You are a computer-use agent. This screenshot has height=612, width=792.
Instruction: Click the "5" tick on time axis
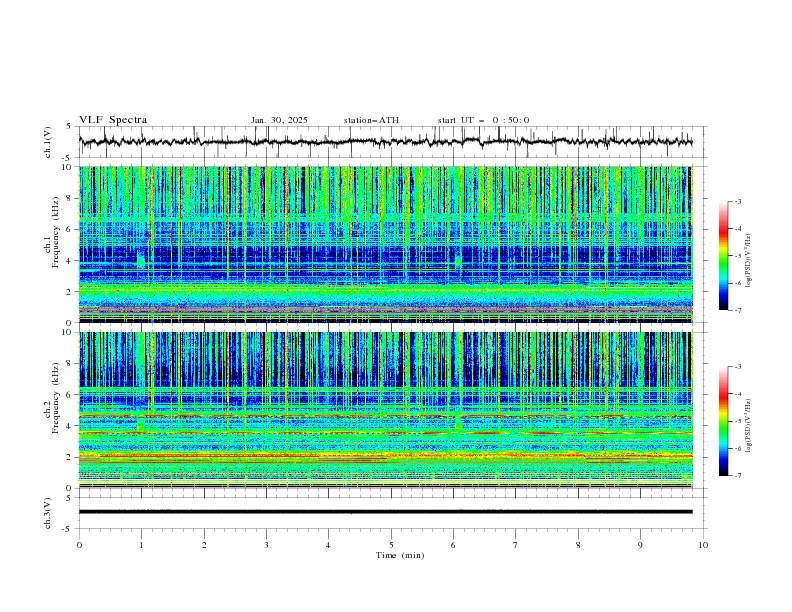point(391,545)
